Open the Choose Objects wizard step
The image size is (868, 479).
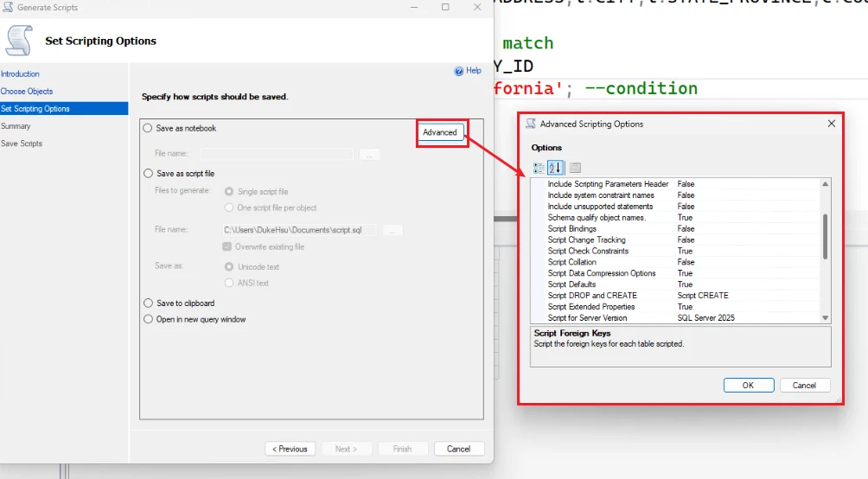(27, 92)
